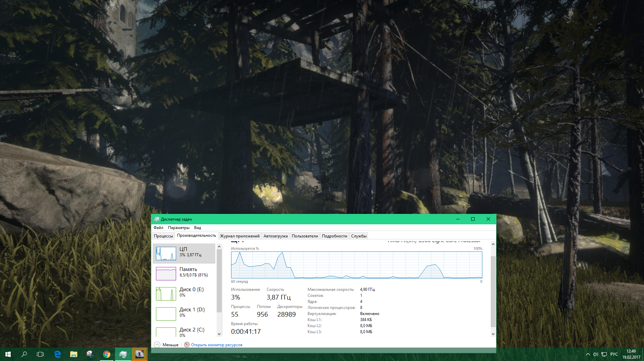Click the descriptors count 28989

tap(286, 314)
